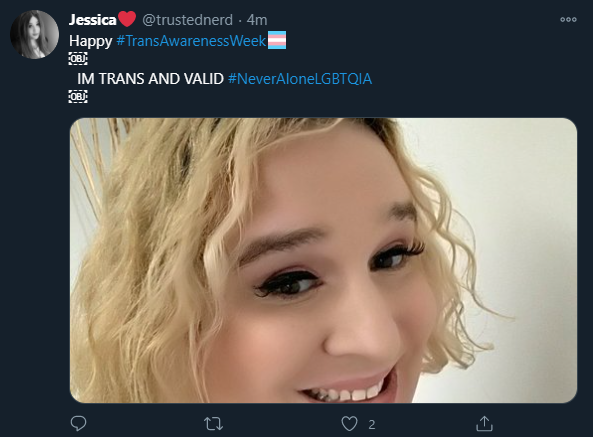The height and width of the screenshot is (437, 593).
Task: Enlarge the attached selfie photo
Action: 323,260
